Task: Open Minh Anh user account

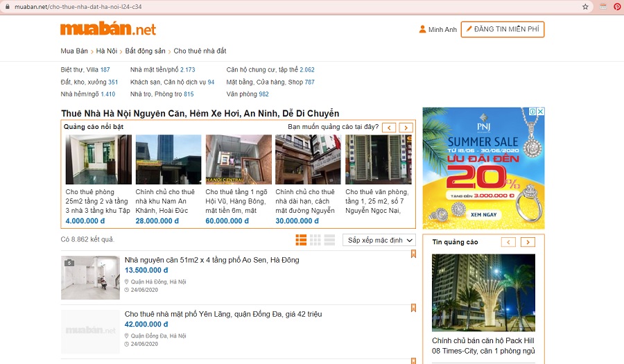Action: (437, 29)
